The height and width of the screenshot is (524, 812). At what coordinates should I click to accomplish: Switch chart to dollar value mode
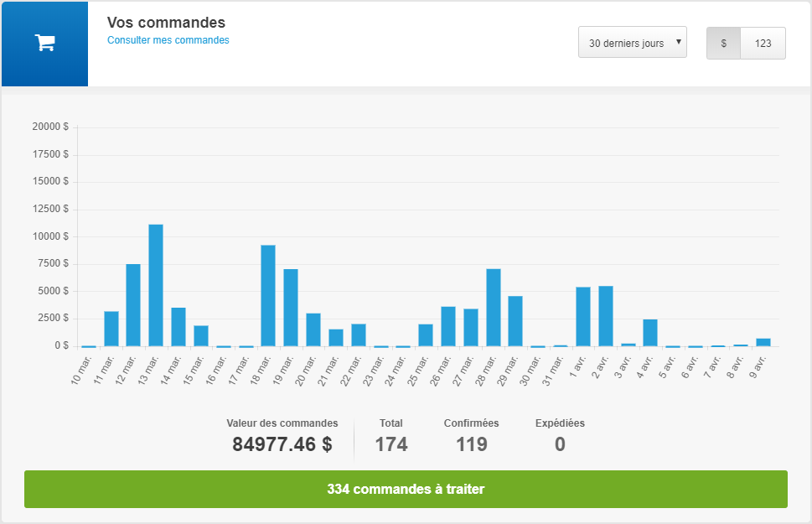coord(723,43)
